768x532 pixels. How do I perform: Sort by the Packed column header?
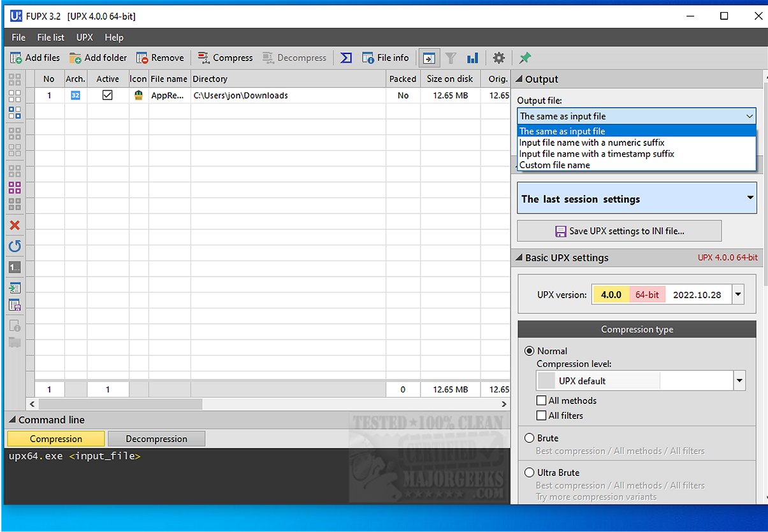pyautogui.click(x=403, y=79)
